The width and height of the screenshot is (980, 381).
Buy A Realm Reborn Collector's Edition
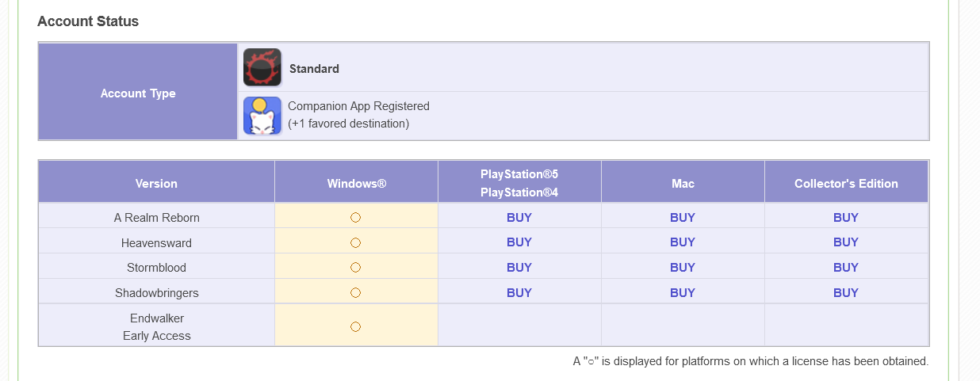846,217
